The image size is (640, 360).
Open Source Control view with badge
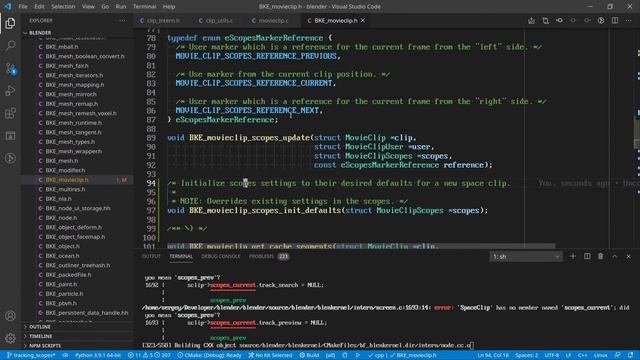pos(10,68)
